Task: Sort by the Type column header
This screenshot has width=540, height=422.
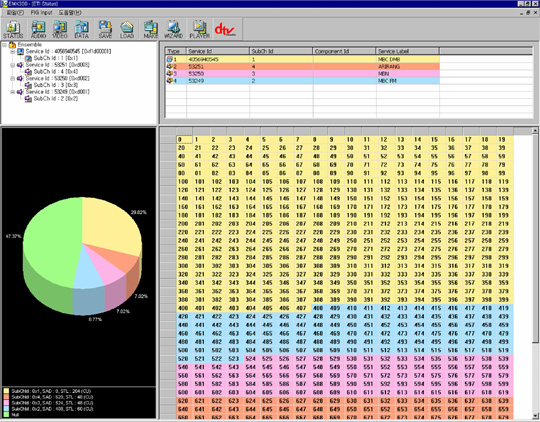Action: [x=176, y=51]
